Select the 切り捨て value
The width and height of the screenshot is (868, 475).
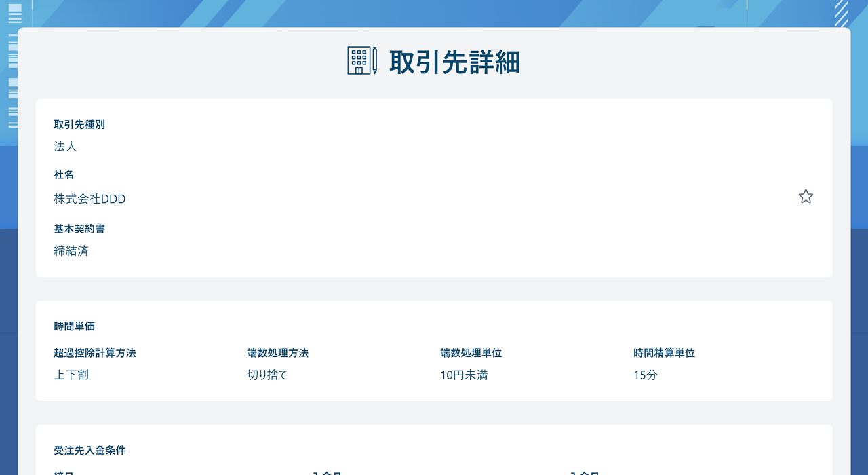tap(268, 375)
